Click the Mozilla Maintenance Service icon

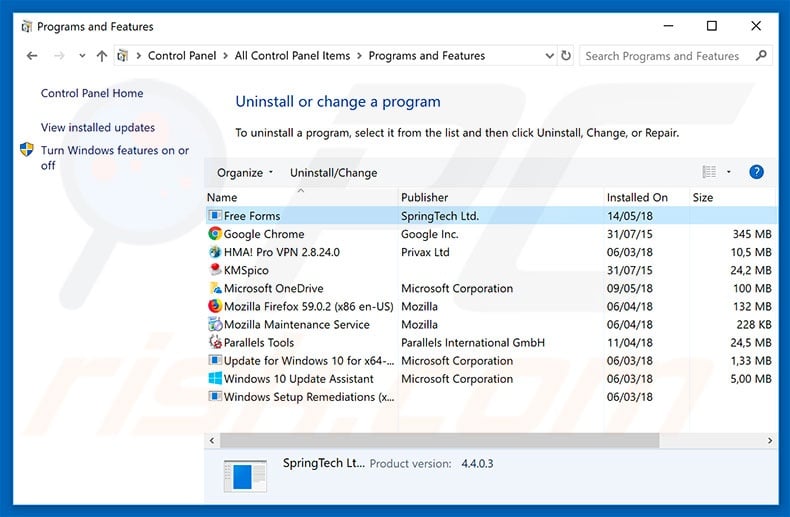(x=215, y=324)
